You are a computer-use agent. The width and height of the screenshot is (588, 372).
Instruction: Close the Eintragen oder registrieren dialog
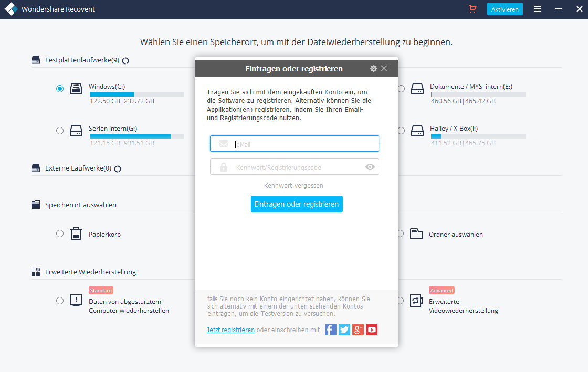pyautogui.click(x=384, y=69)
